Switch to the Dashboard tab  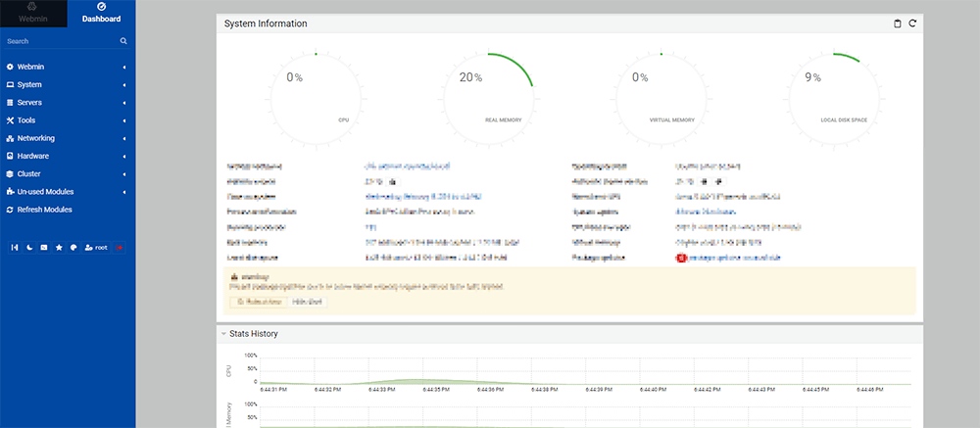[x=101, y=13]
